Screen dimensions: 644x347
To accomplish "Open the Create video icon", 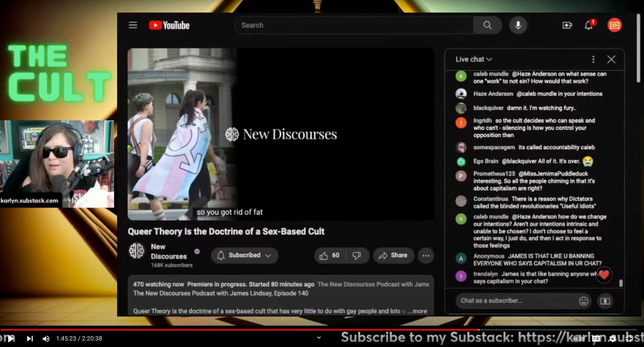I will (567, 25).
